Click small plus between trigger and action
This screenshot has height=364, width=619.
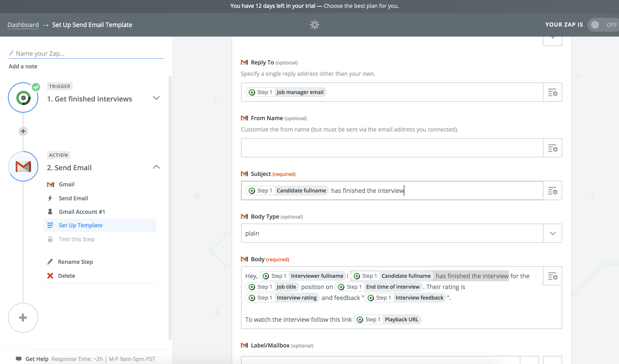point(23,131)
